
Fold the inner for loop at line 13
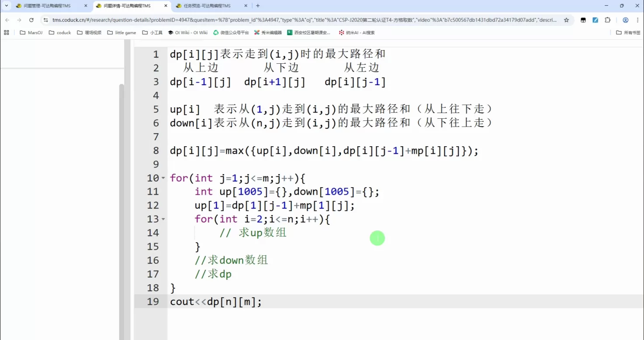coord(163,219)
